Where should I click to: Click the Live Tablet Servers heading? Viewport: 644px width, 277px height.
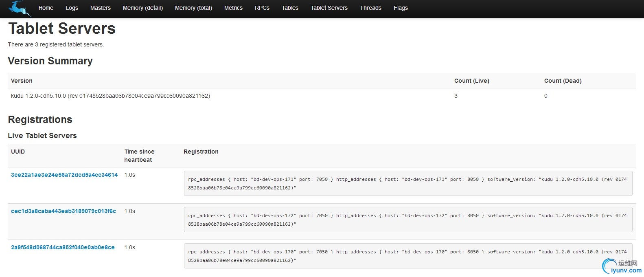coord(42,136)
